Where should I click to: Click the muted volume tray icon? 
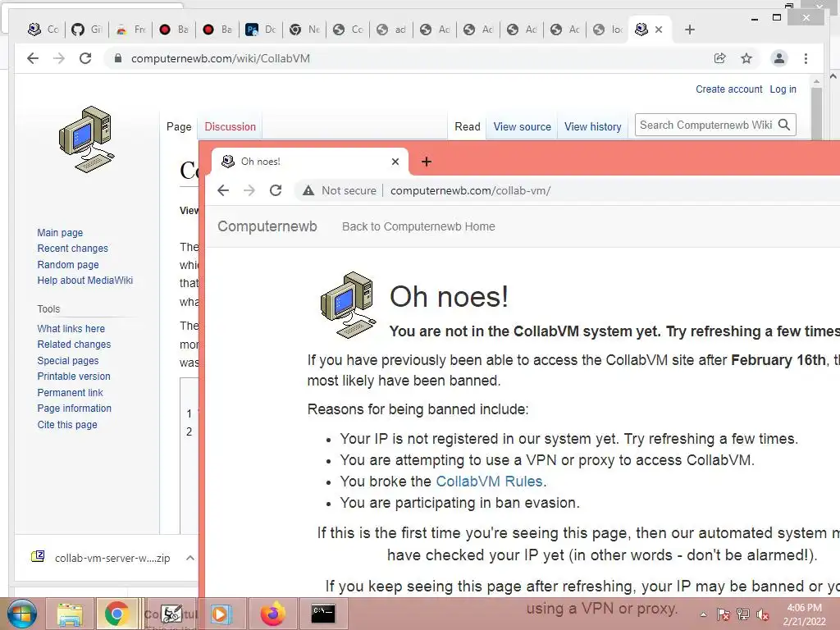pyautogui.click(x=763, y=614)
